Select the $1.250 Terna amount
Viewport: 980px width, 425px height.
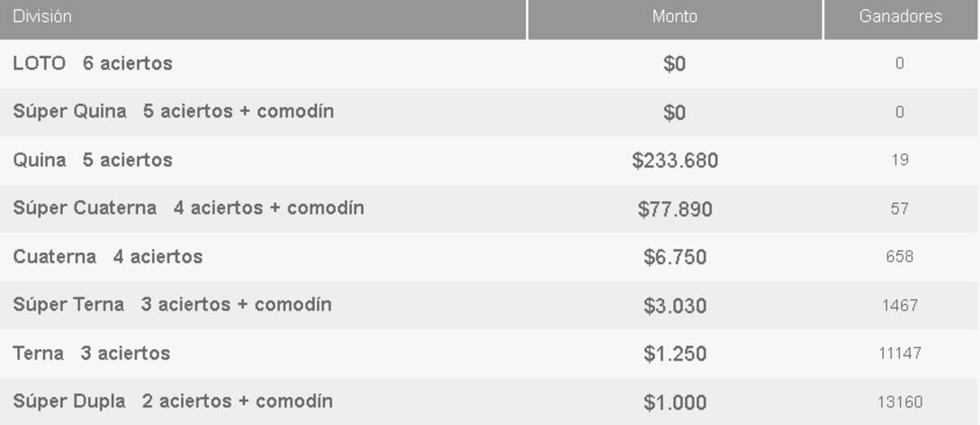point(675,354)
